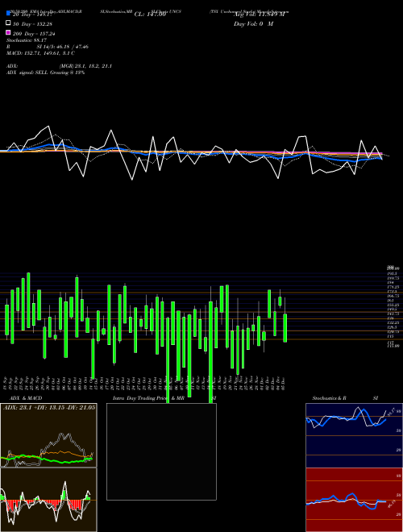Open the red RSI chart panel
Viewport: 403px width, 532px height.
(x=354, y=500)
